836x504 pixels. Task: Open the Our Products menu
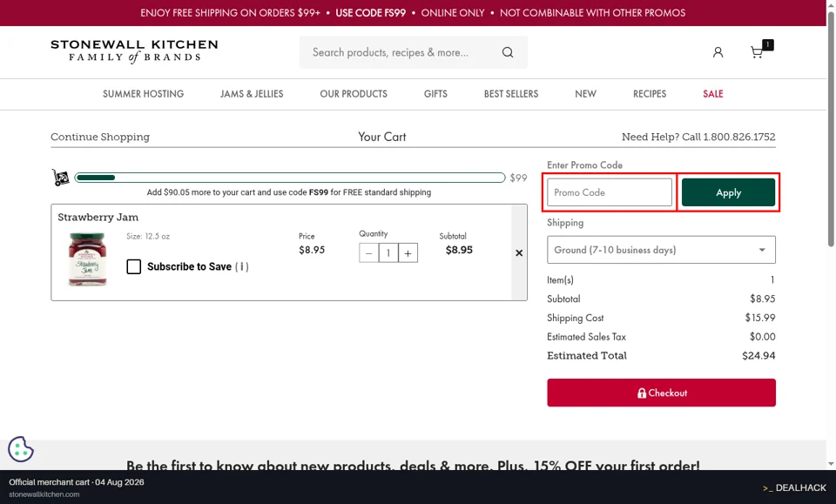pos(354,94)
